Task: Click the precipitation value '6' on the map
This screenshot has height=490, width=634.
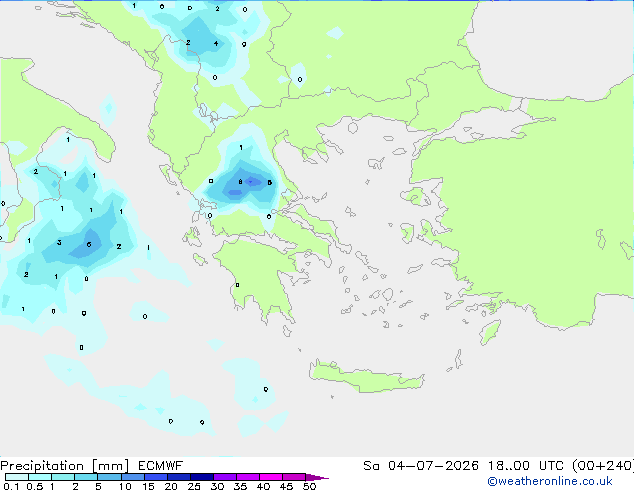Action: [x=89, y=244]
